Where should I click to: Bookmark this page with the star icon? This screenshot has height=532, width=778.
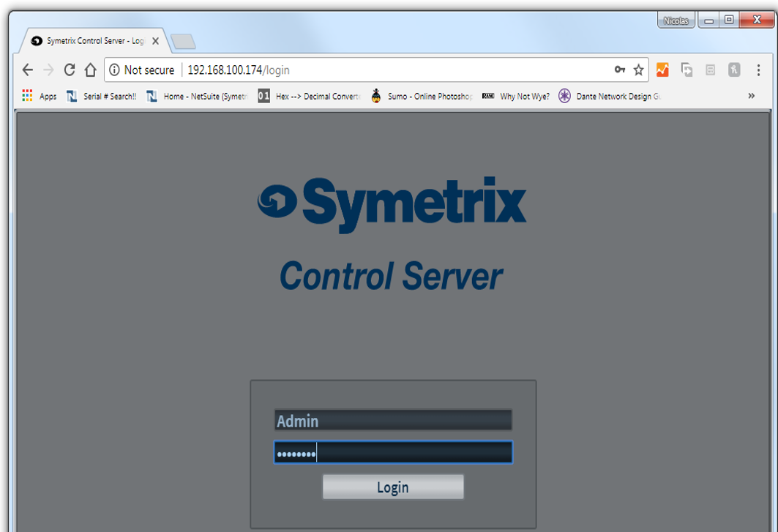coord(639,70)
